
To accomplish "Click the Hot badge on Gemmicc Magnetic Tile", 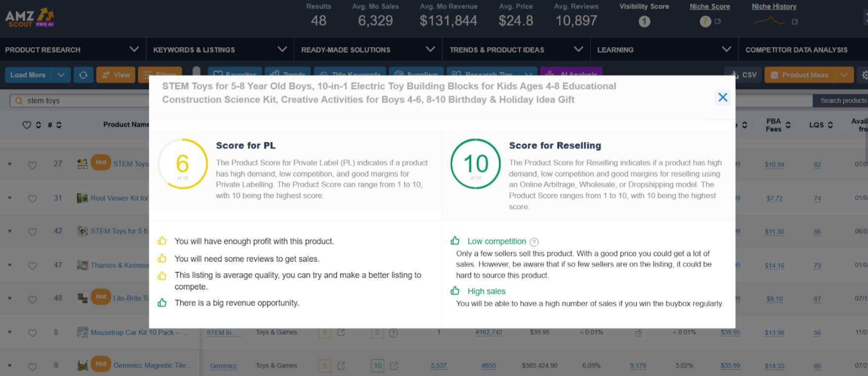I will point(100,364).
